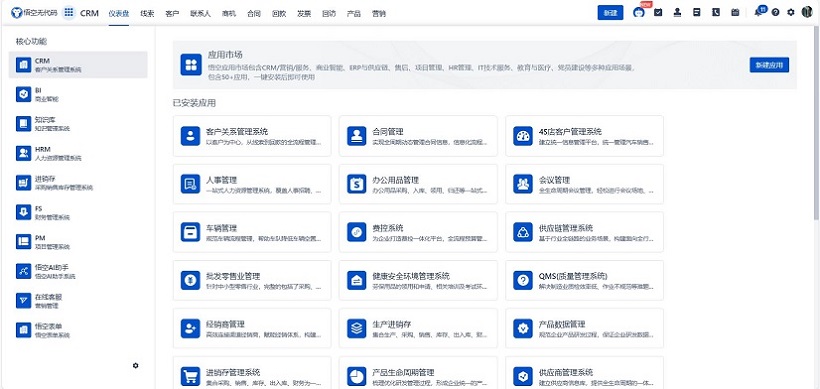The height and width of the screenshot is (389, 820).
Task: Go to the 回访 tab
Action: click(x=329, y=14)
